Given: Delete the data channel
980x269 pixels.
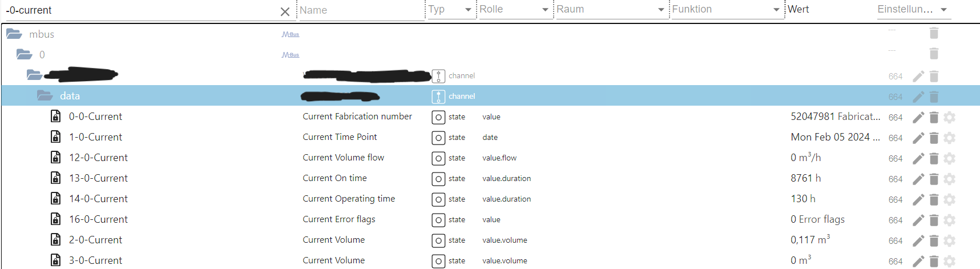Looking at the screenshot, I should (x=934, y=97).
